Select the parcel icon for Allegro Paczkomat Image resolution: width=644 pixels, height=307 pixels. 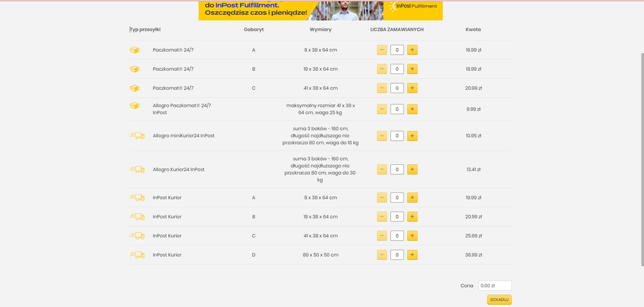pos(135,106)
